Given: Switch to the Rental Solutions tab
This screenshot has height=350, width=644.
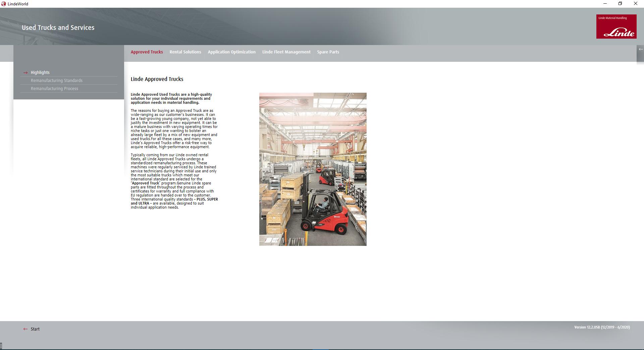Looking at the screenshot, I should click(185, 52).
